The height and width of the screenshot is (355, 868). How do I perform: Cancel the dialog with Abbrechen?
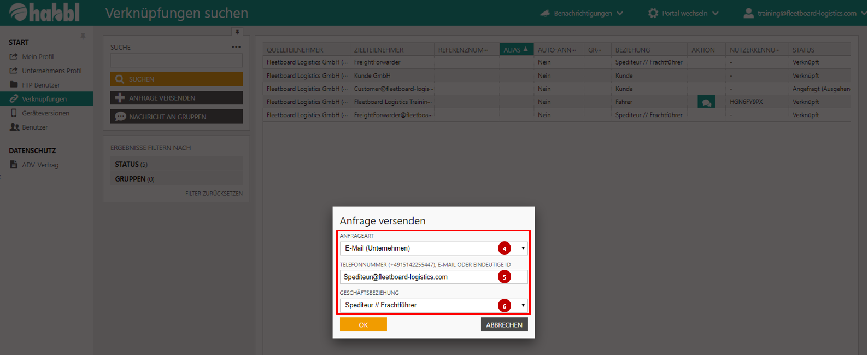504,325
